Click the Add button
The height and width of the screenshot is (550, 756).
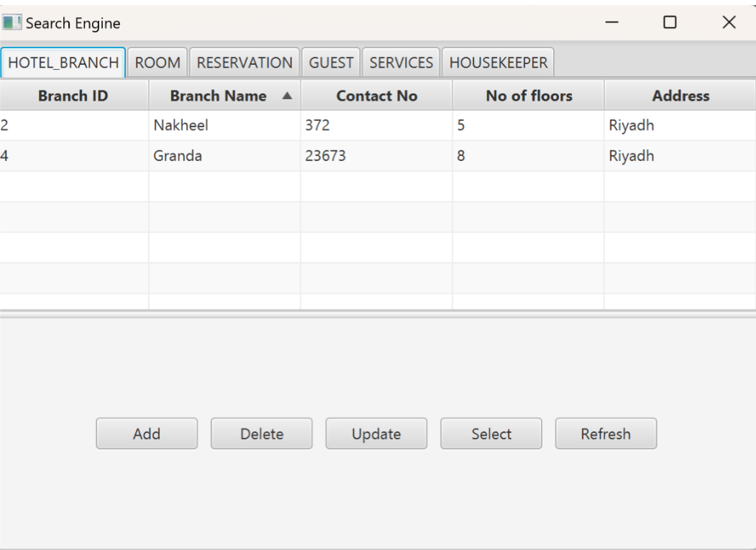(147, 433)
